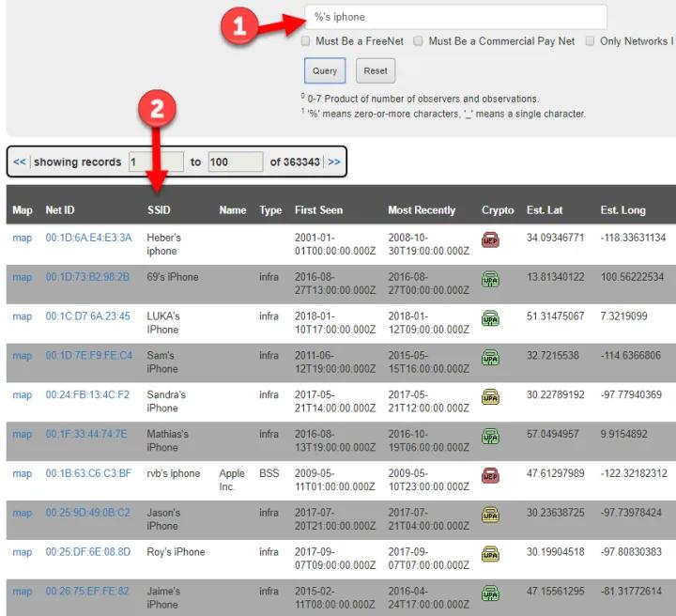Click the crypto icon in Sandra's iPhone row
Image resolution: width=676 pixels, height=616 pixels.
(490, 396)
